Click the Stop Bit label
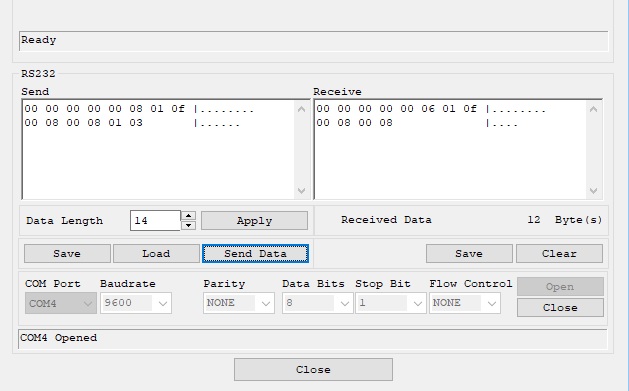 click(383, 284)
